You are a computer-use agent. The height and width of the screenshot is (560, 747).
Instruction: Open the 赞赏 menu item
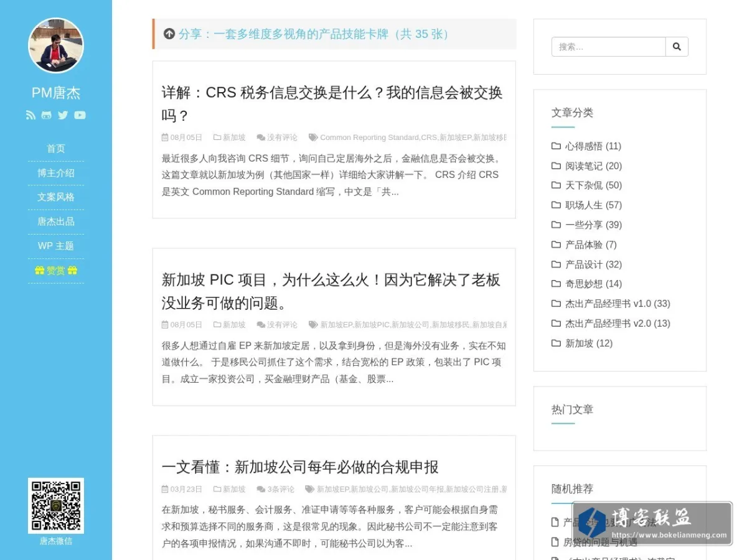pyautogui.click(x=56, y=271)
